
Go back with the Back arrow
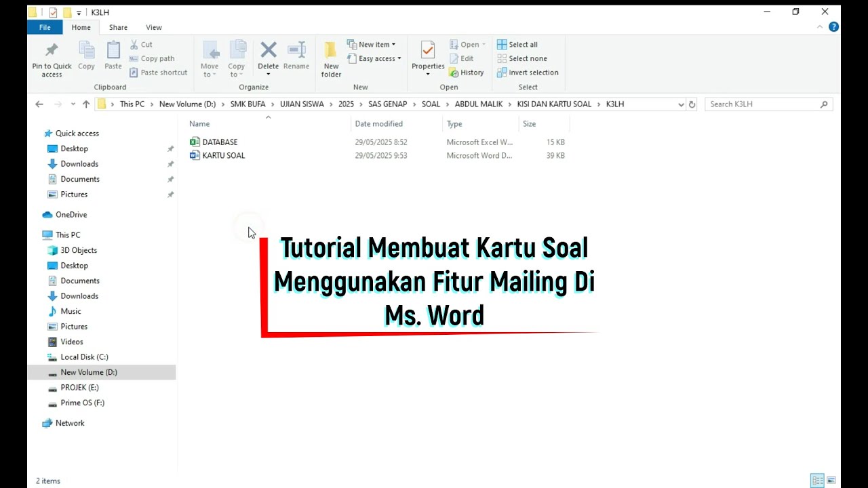coord(39,104)
